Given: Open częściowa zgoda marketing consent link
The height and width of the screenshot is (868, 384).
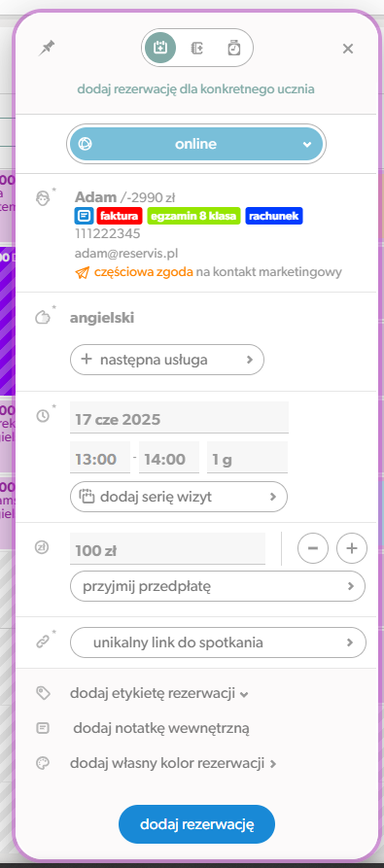Looking at the screenshot, I should (x=144, y=272).
